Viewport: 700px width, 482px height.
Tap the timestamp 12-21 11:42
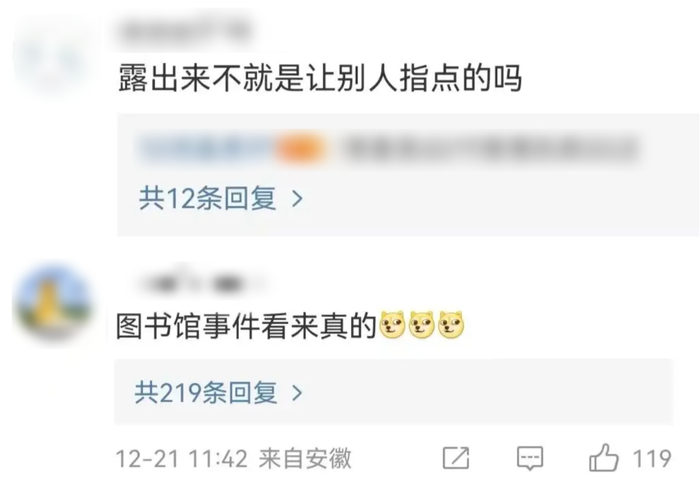tap(181, 459)
